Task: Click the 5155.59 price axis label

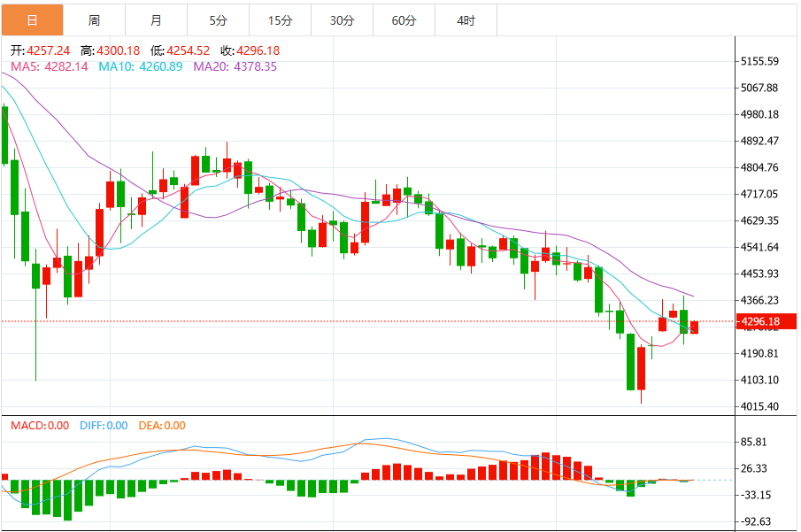Action: click(759, 61)
